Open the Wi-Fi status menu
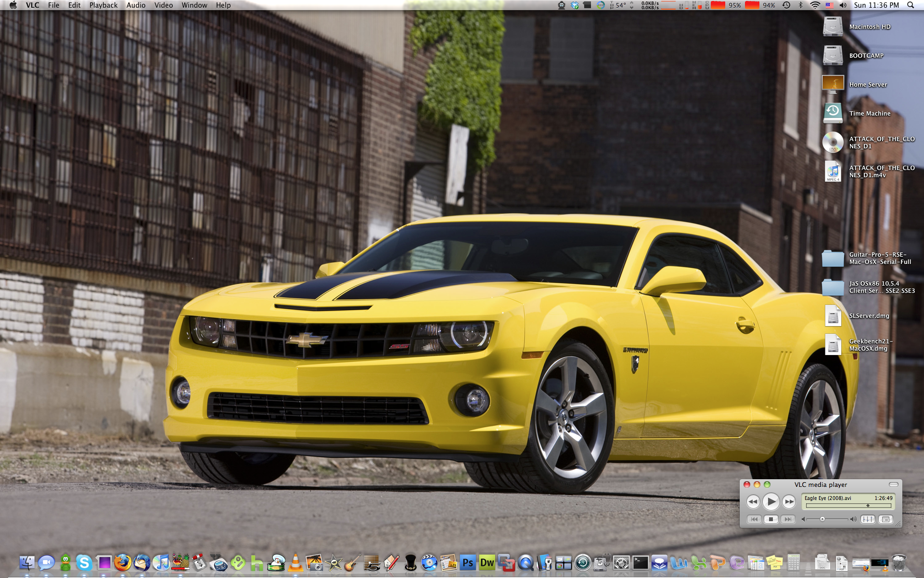 point(815,5)
